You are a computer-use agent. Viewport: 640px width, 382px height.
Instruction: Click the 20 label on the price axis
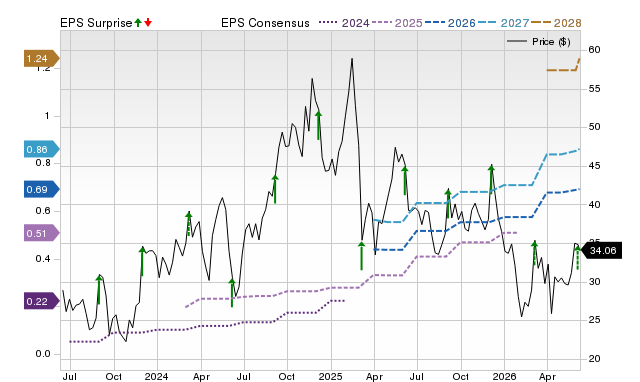coord(594,359)
